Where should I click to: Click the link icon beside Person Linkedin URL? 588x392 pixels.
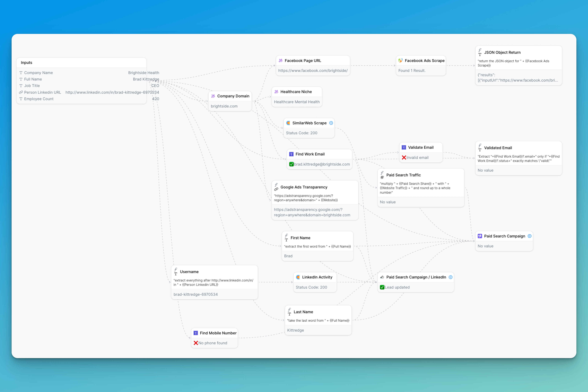[x=21, y=92]
